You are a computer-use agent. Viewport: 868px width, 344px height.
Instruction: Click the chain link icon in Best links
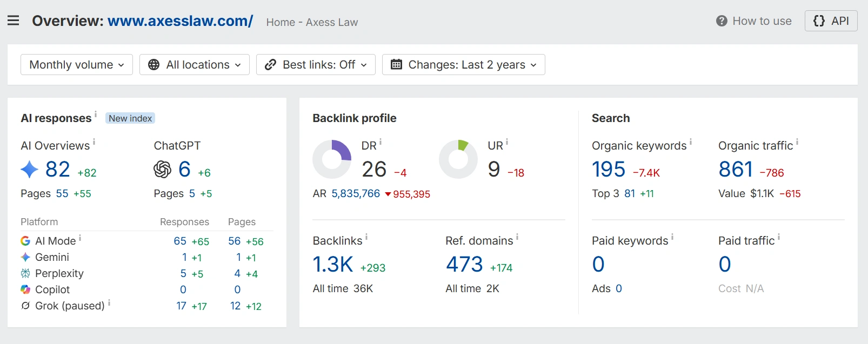click(270, 65)
